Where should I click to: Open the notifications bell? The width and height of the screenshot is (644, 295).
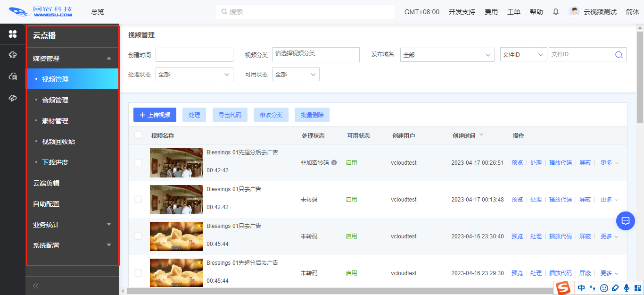[556, 12]
